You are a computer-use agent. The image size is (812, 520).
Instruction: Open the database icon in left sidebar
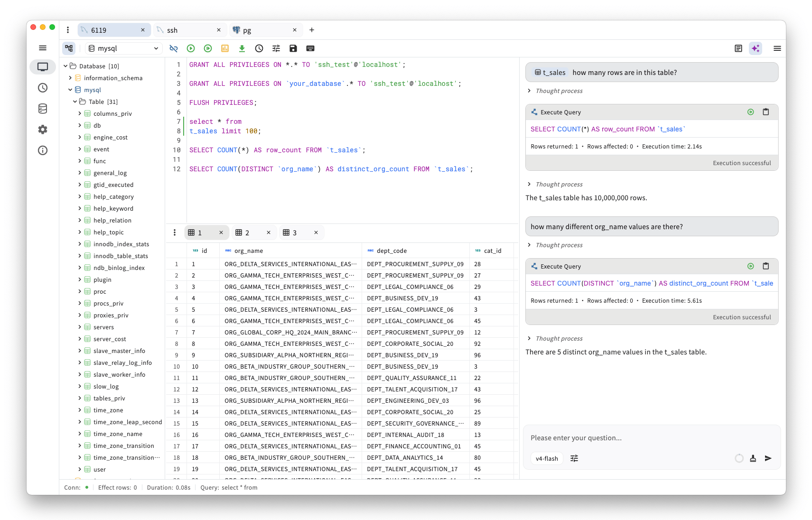coord(43,109)
